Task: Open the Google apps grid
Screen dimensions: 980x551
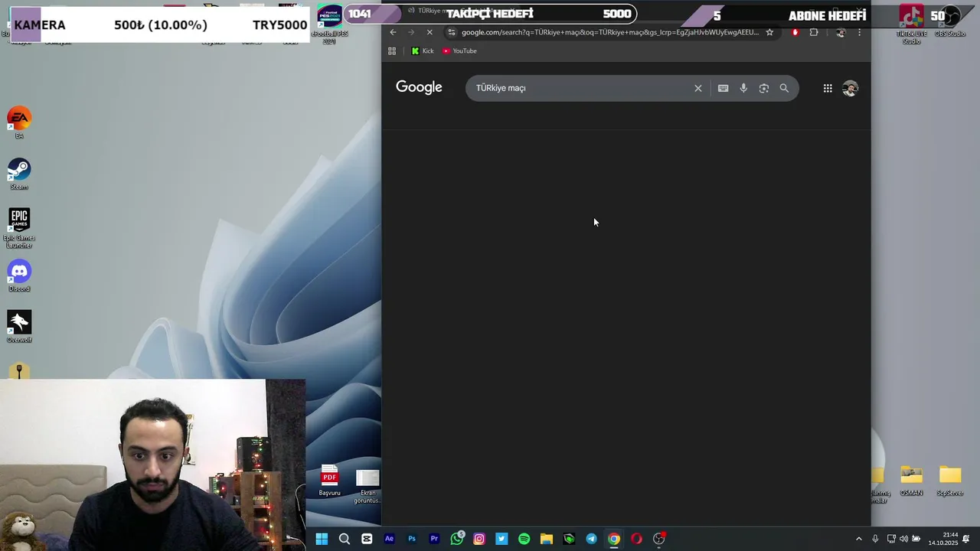Action: pyautogui.click(x=828, y=88)
